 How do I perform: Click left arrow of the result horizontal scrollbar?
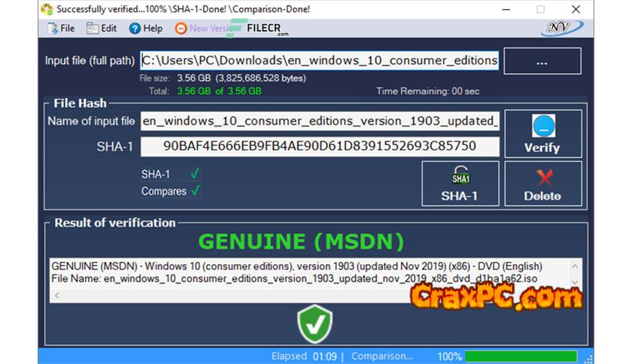coord(55,296)
